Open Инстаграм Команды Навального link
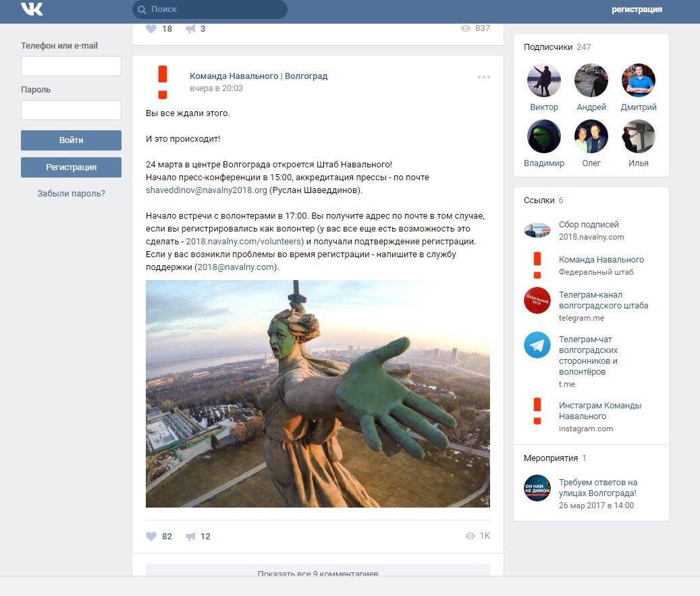Image resolution: width=700 pixels, height=596 pixels. pos(600,411)
